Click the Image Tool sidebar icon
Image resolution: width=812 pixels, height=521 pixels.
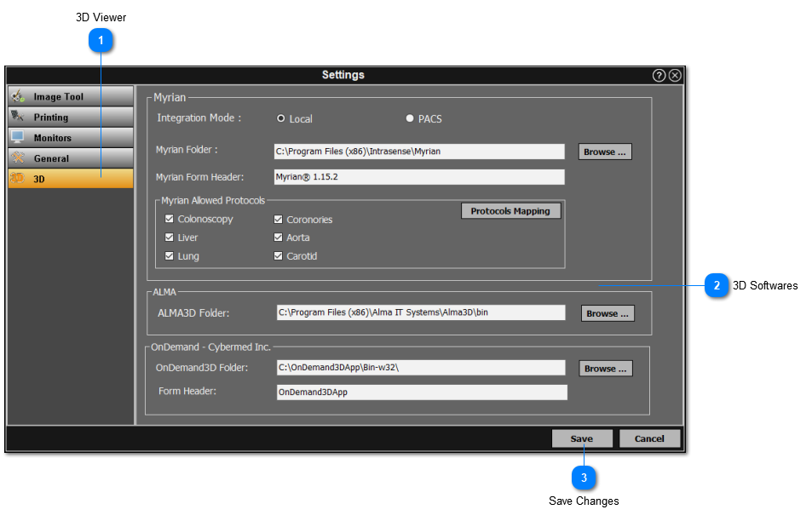point(19,96)
